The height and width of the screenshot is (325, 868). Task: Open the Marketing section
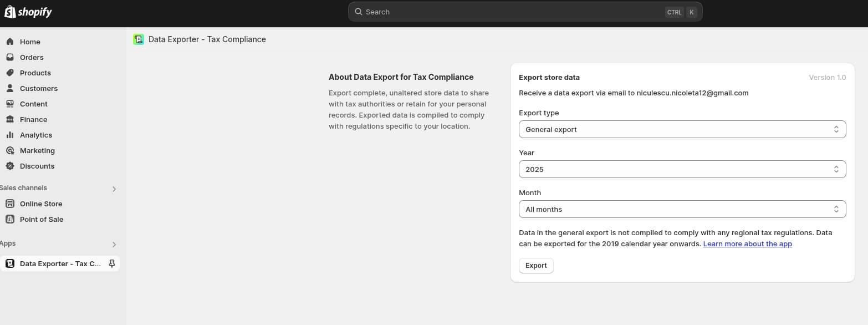tap(37, 150)
